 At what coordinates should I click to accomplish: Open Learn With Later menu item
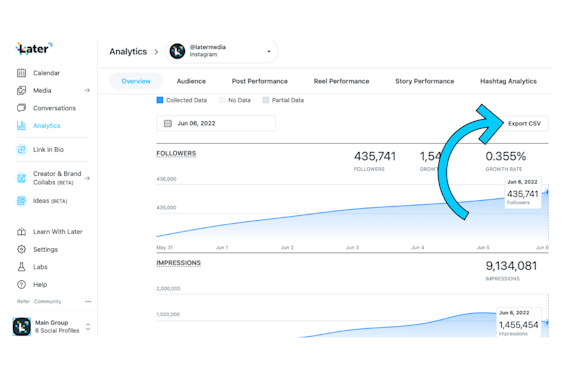click(x=58, y=232)
